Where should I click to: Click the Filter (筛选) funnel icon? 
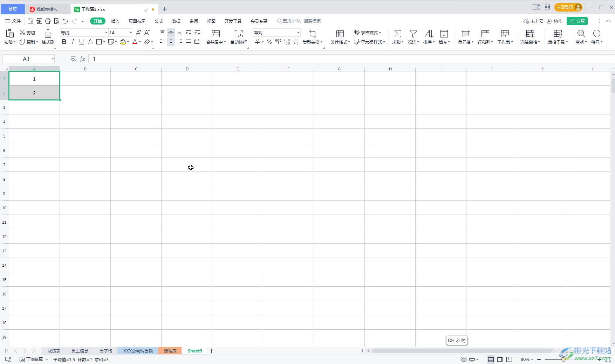[x=413, y=34]
